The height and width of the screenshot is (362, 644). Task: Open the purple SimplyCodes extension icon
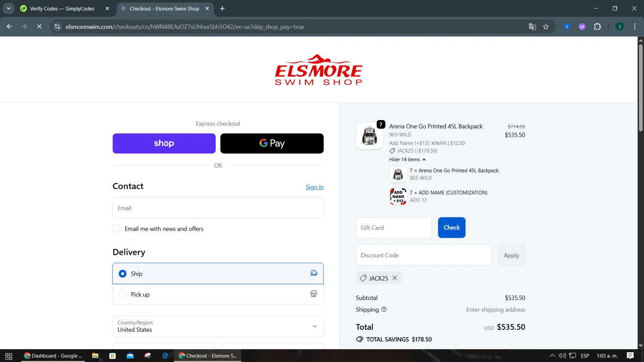click(x=582, y=27)
